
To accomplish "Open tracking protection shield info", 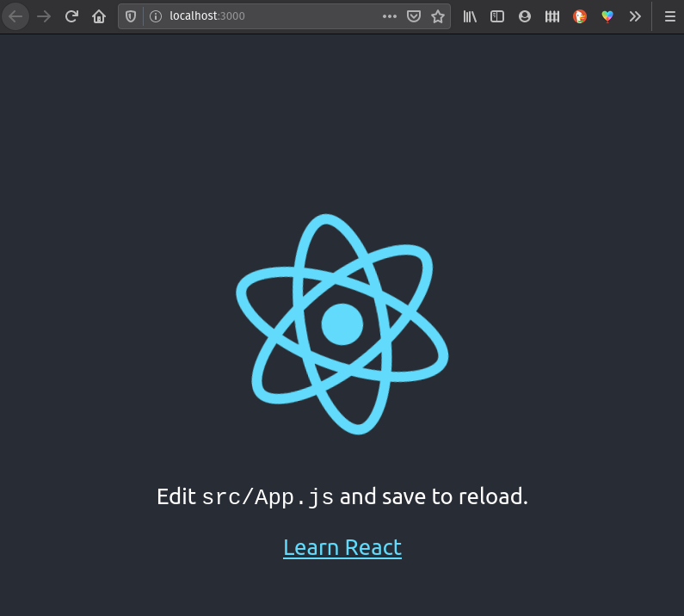I will tap(131, 16).
